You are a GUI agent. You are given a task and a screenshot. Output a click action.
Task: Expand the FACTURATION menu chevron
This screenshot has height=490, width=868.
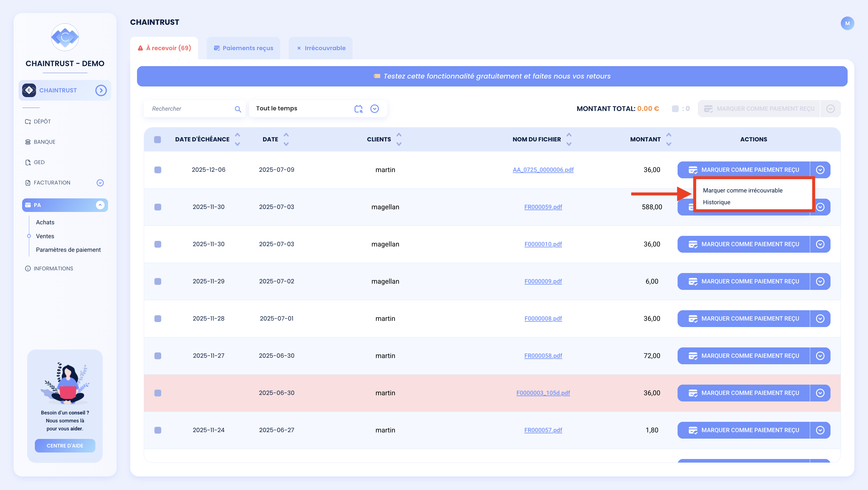click(x=100, y=183)
